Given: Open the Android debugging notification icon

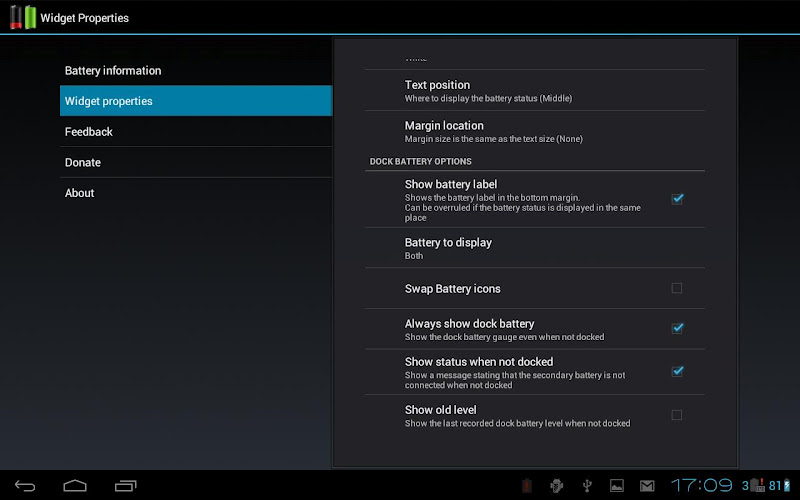Looking at the screenshot, I should click(x=557, y=486).
